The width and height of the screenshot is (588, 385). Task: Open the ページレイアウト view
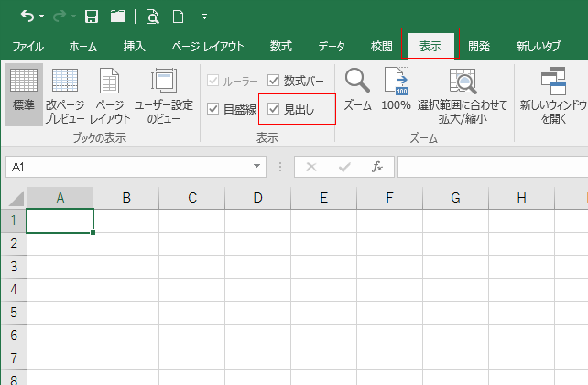[x=109, y=94]
